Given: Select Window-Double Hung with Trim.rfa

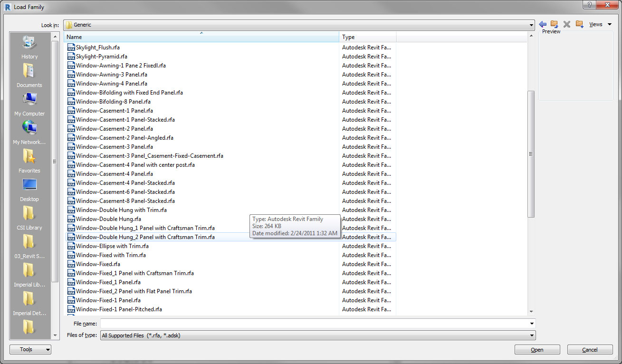Looking at the screenshot, I should (x=121, y=210).
